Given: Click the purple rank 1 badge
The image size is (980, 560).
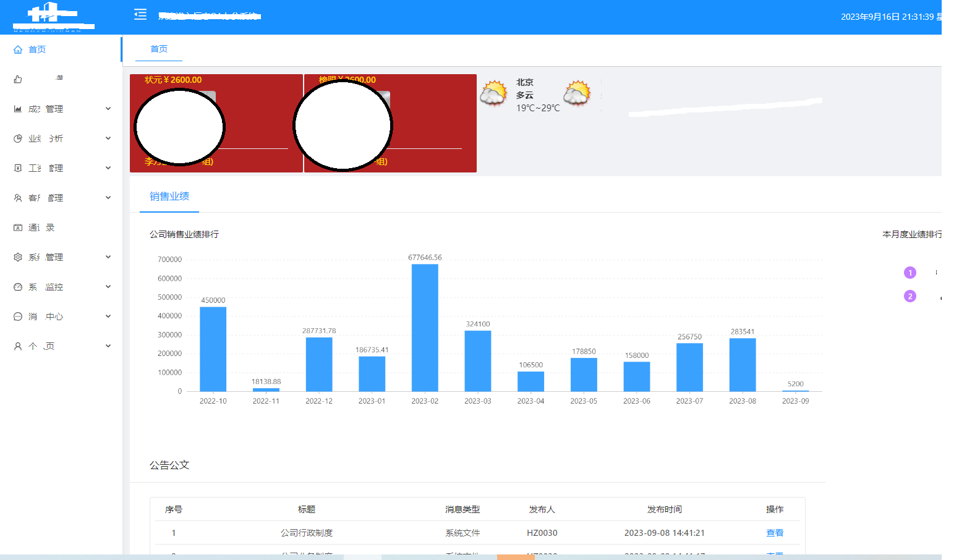Looking at the screenshot, I should (910, 273).
